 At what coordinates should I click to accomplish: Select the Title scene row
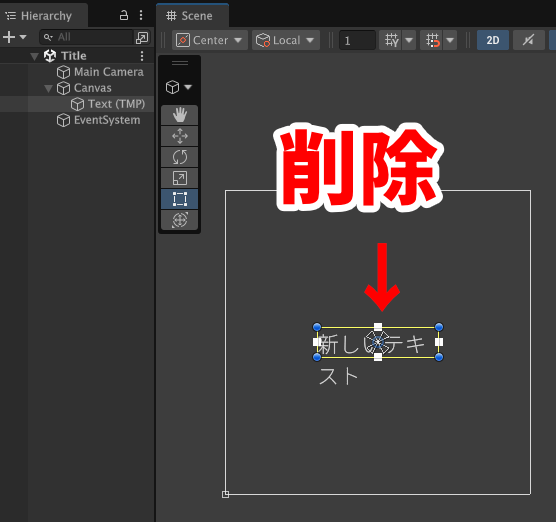point(77,56)
